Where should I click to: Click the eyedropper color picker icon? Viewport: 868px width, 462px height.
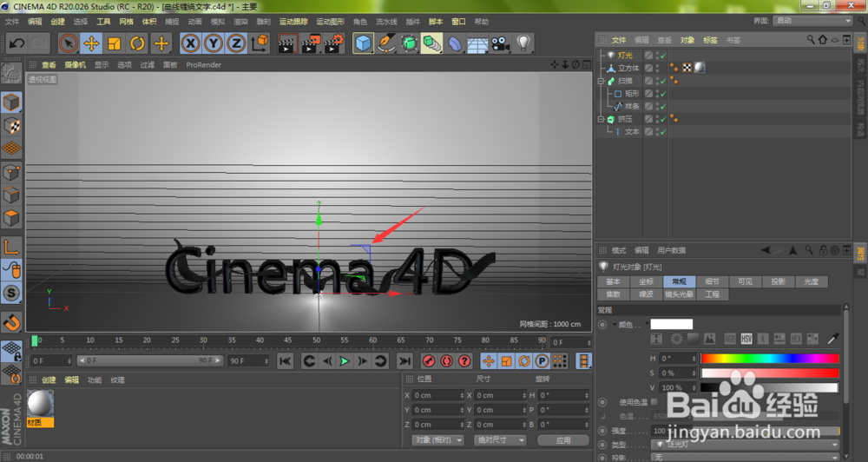point(832,338)
